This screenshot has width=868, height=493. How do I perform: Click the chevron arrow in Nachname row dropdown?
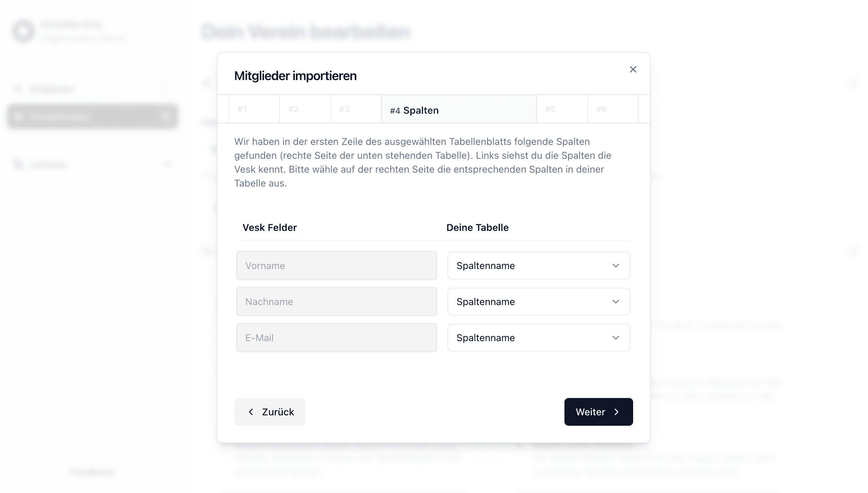pyautogui.click(x=615, y=302)
